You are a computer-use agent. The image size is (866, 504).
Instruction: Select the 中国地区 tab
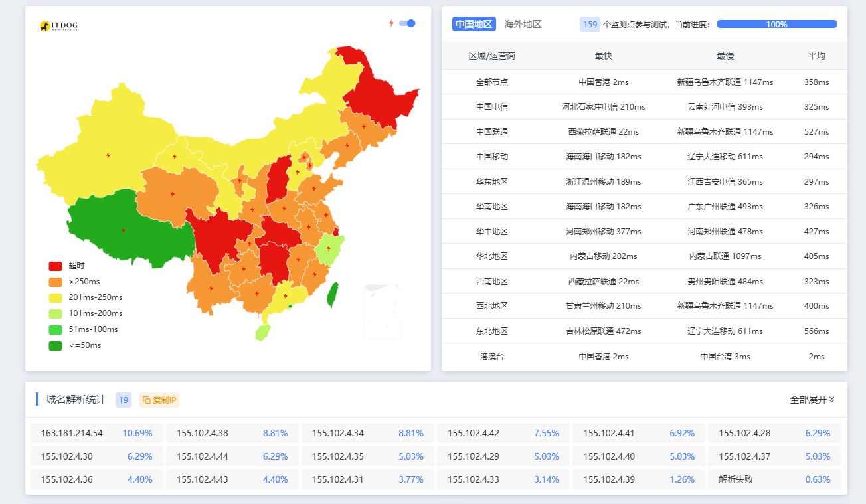474,24
